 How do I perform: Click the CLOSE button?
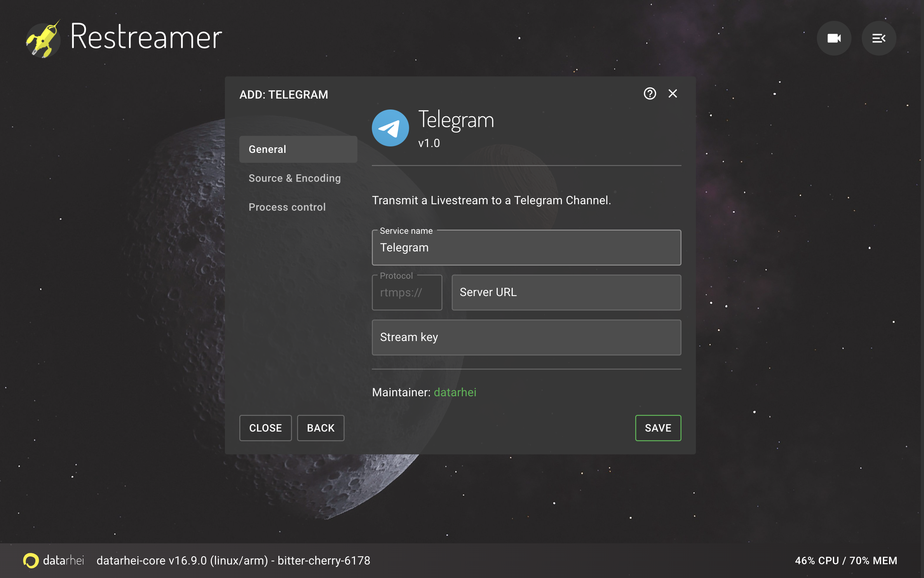pyautogui.click(x=265, y=428)
